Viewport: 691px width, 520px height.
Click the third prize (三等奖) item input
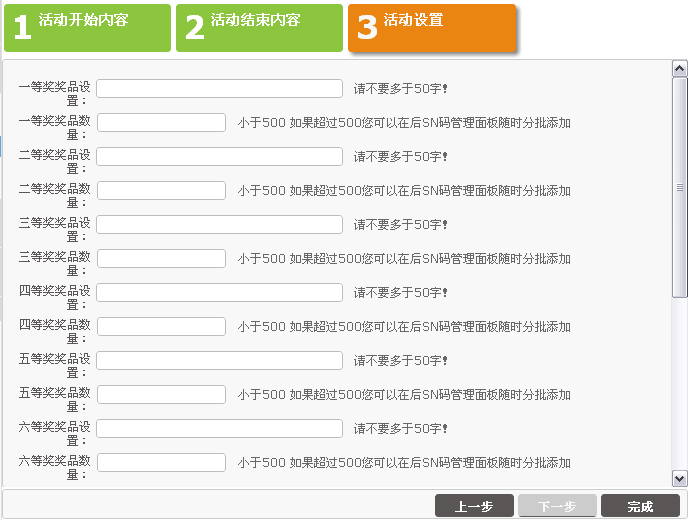[219, 225]
